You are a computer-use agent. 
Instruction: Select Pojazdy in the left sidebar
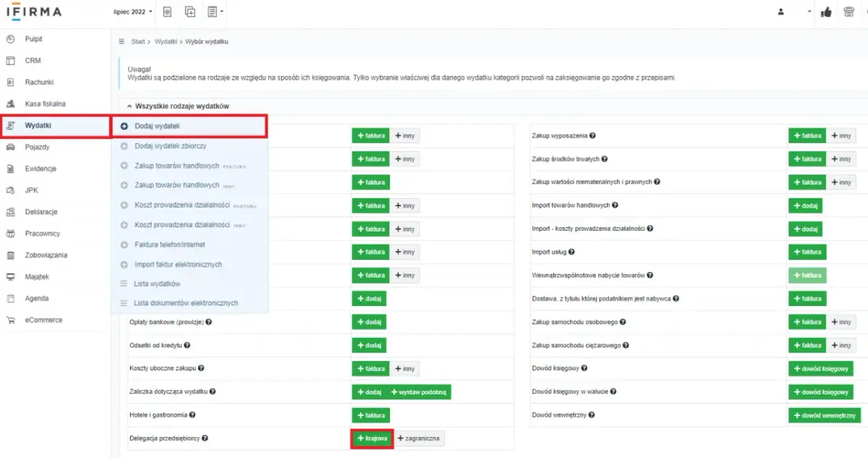tap(37, 147)
